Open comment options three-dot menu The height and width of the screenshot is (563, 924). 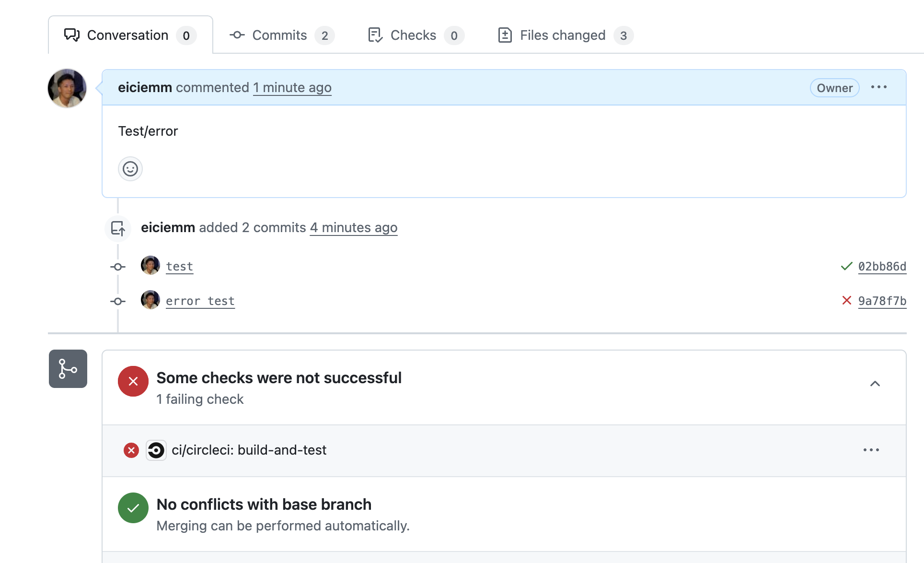(878, 87)
